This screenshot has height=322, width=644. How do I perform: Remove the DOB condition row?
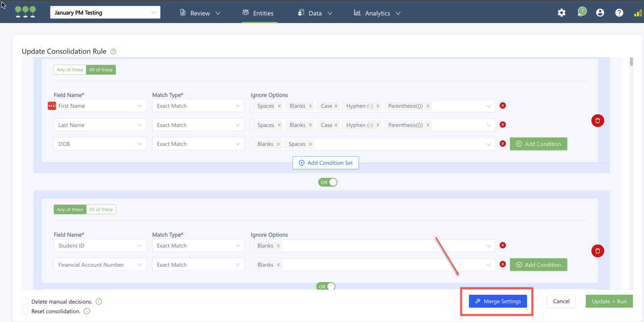point(502,144)
